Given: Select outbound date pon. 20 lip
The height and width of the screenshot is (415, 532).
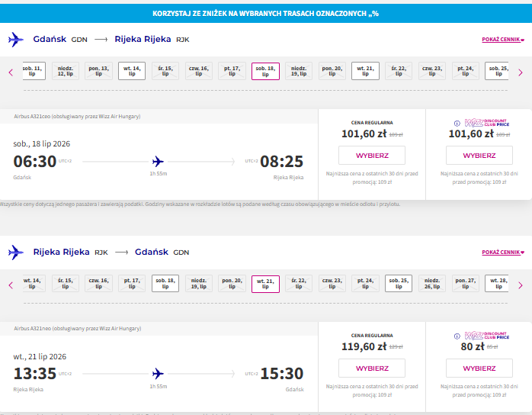Looking at the screenshot, I should point(332,71).
